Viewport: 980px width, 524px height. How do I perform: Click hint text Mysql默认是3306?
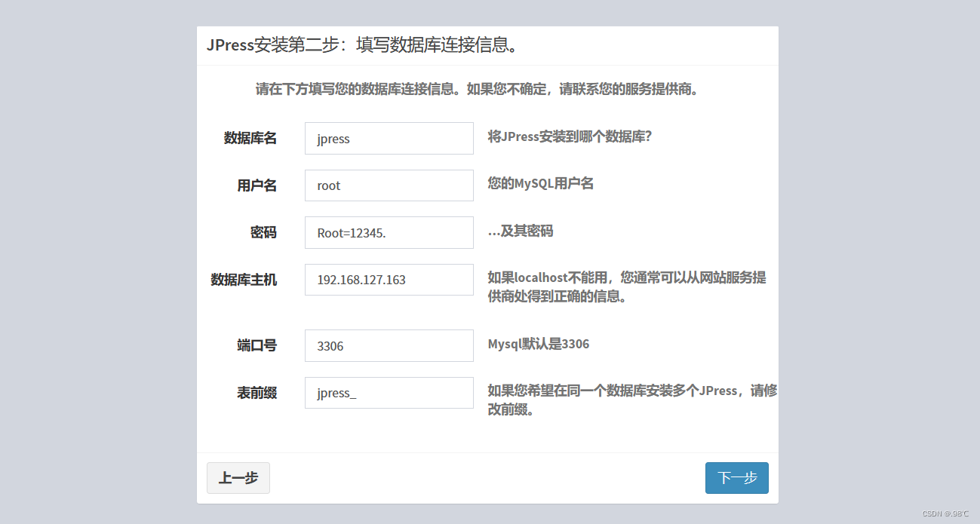tap(539, 344)
